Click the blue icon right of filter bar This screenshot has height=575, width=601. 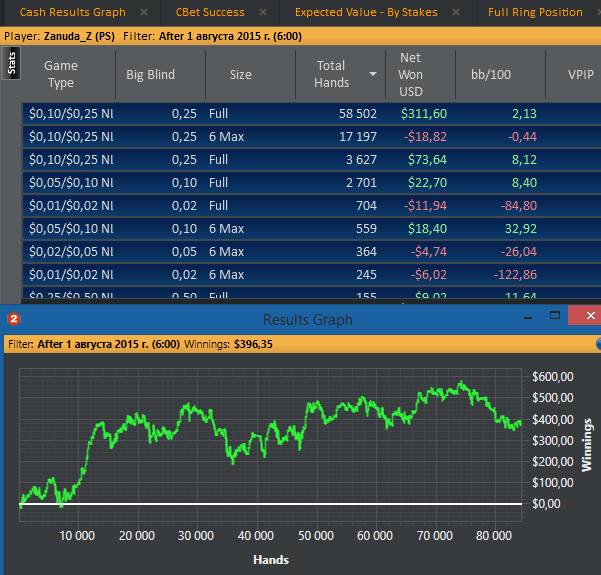(598, 343)
